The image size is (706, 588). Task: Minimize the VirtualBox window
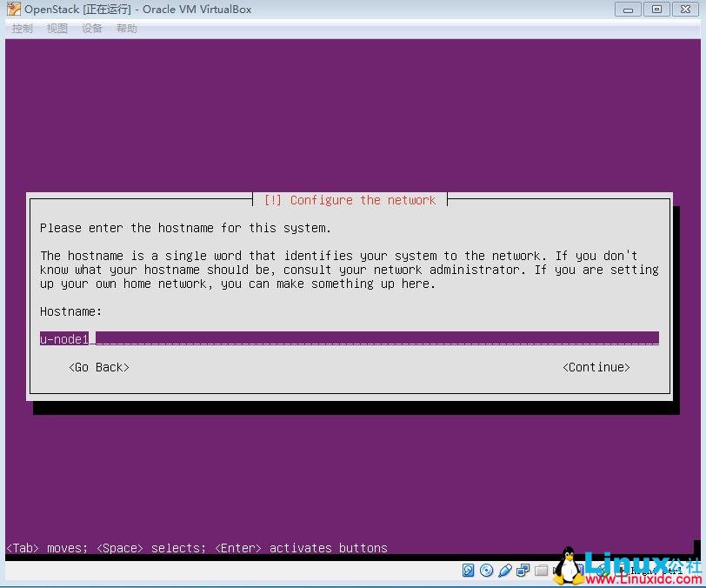(627, 9)
